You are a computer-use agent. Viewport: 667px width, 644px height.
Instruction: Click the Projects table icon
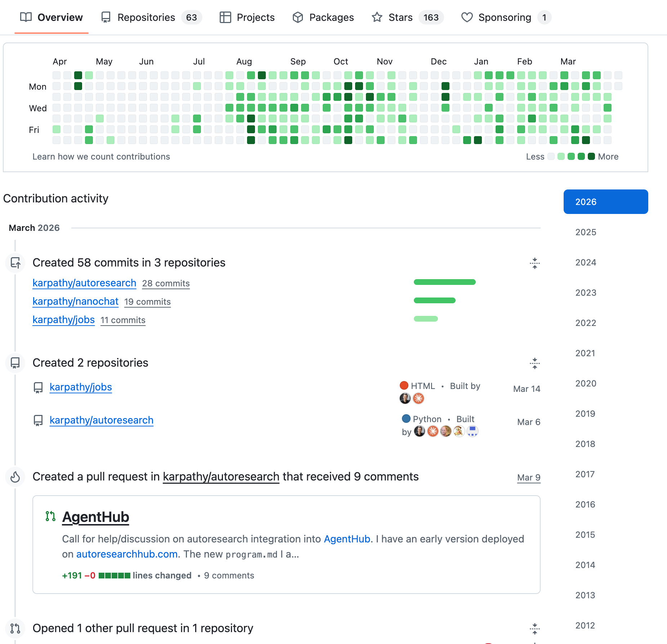[x=225, y=17]
